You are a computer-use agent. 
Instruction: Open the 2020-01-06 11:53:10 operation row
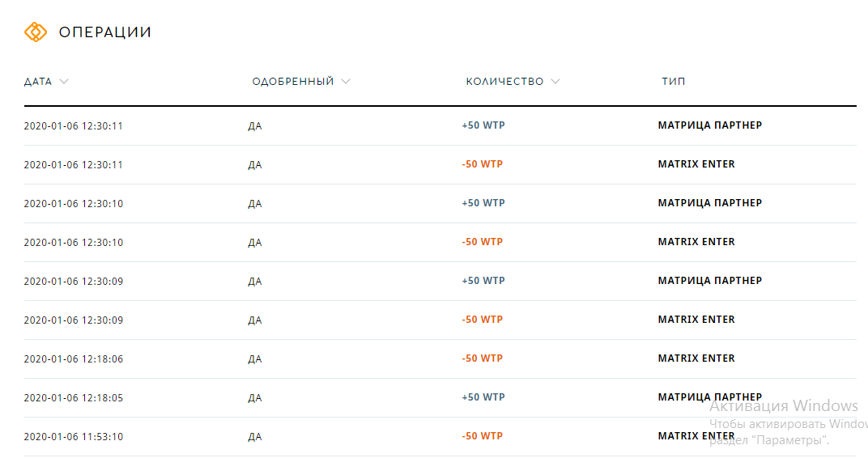[x=440, y=436]
